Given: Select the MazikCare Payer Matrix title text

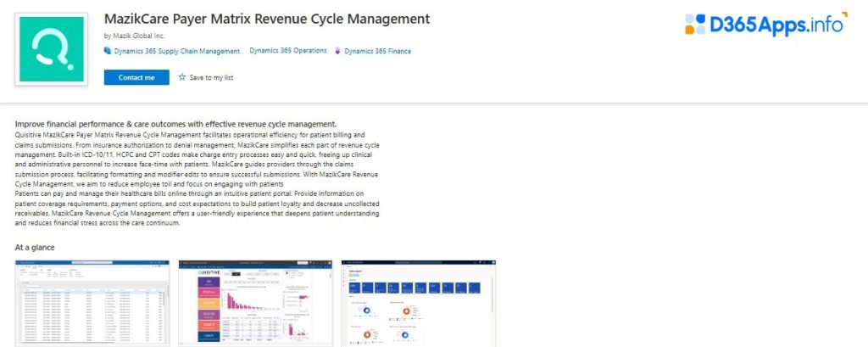Looking at the screenshot, I should [x=267, y=19].
